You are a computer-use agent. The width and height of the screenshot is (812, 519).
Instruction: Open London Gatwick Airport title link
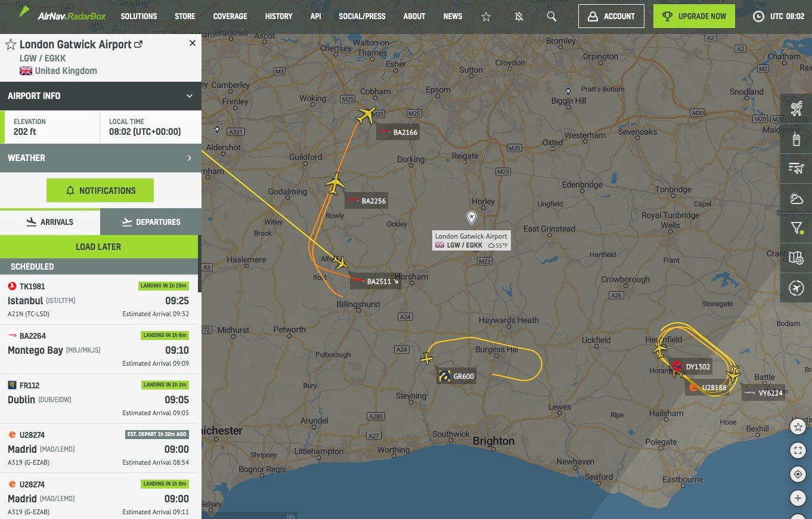click(x=75, y=44)
